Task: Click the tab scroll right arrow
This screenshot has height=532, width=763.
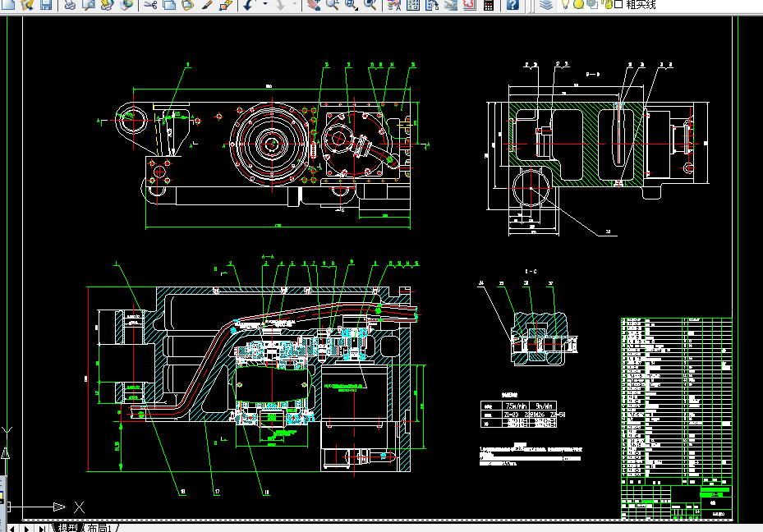Action: 27,528
